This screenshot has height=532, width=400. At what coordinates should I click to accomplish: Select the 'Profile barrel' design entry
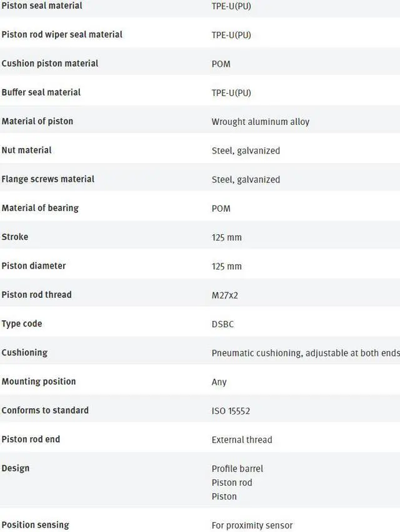click(237, 468)
